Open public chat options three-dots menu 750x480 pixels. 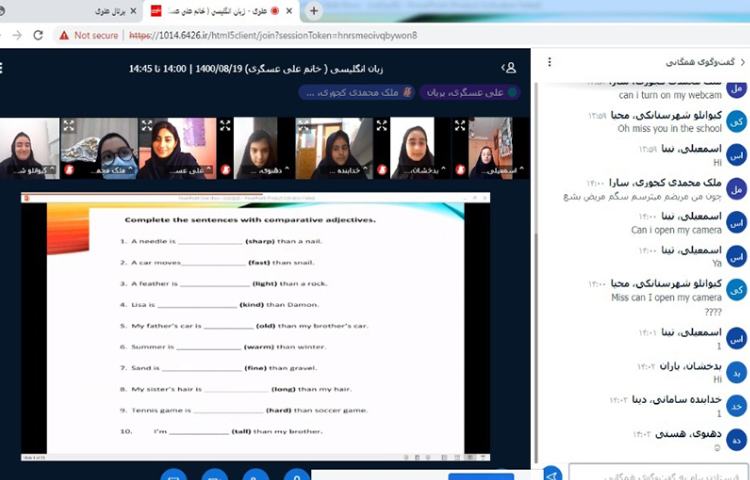click(x=550, y=62)
